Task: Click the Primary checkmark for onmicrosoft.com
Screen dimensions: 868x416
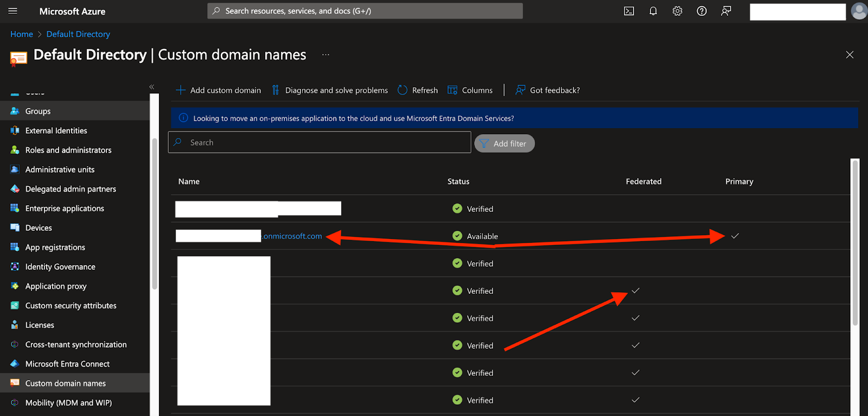Action: pyautogui.click(x=735, y=236)
